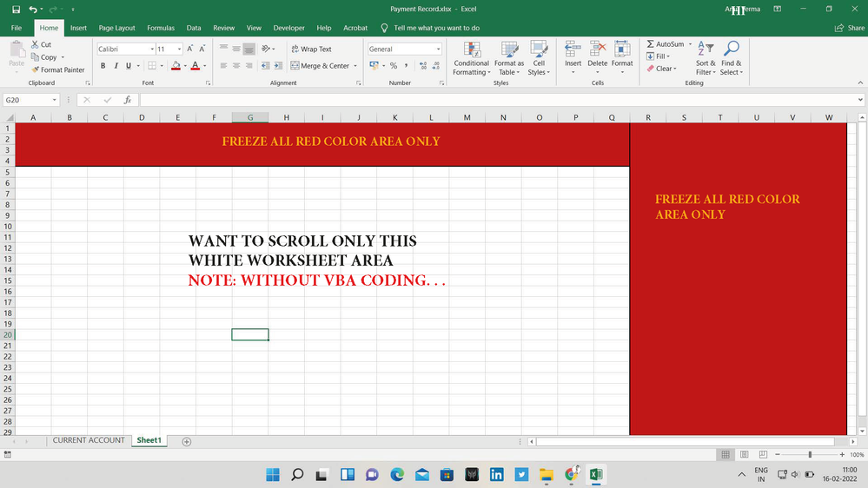Switch to the Formulas tab

[161, 28]
